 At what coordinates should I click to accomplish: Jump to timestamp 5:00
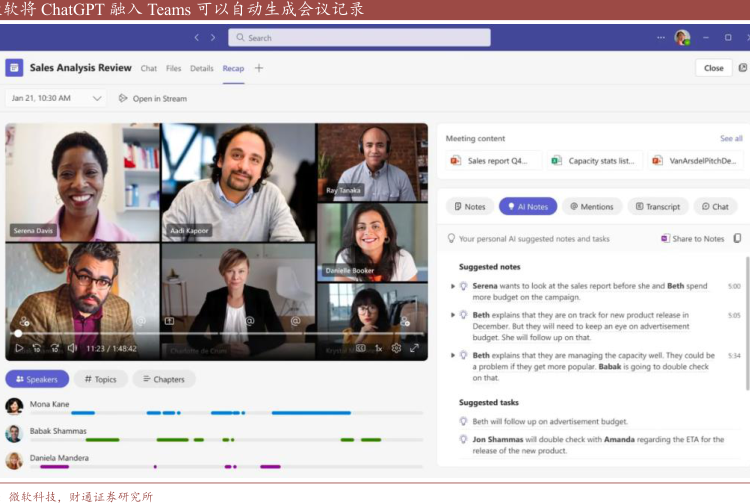coord(734,286)
